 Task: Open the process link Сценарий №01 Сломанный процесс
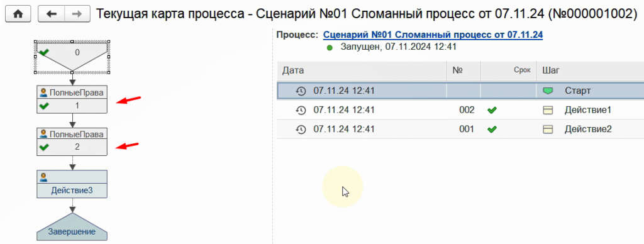coord(433,35)
